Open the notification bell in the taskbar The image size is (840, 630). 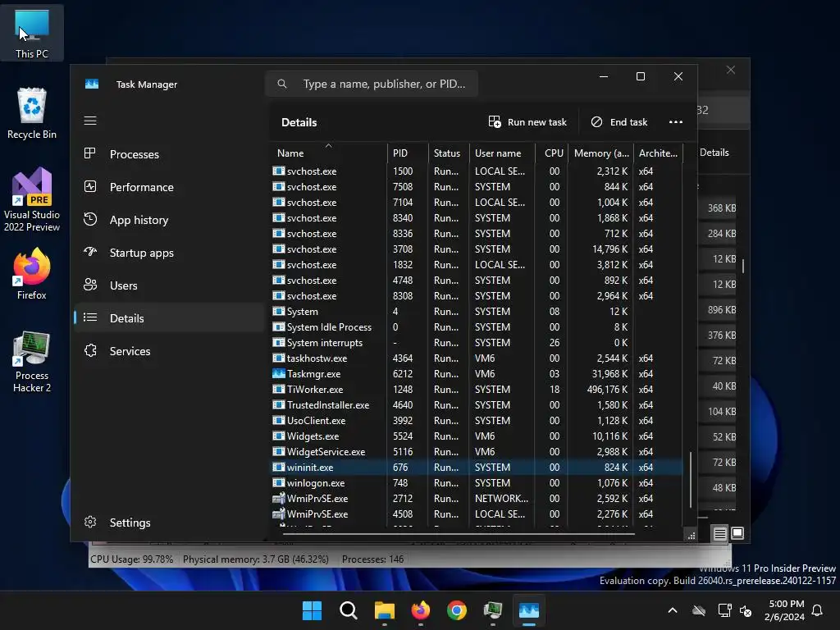(x=818, y=610)
